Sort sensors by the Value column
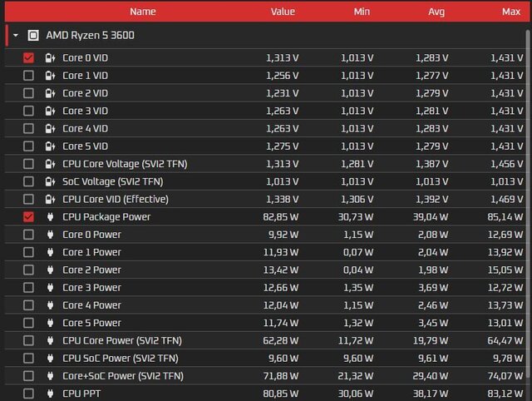 (283, 12)
